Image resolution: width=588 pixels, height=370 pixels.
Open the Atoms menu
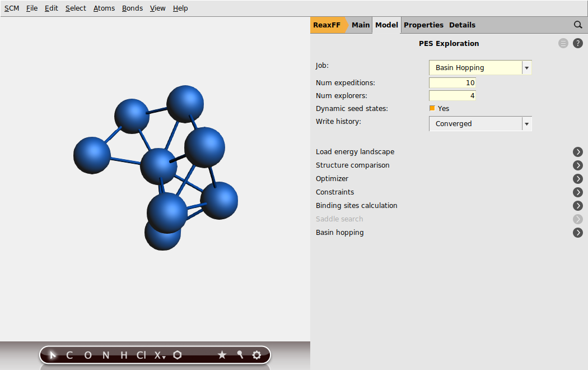(x=104, y=8)
